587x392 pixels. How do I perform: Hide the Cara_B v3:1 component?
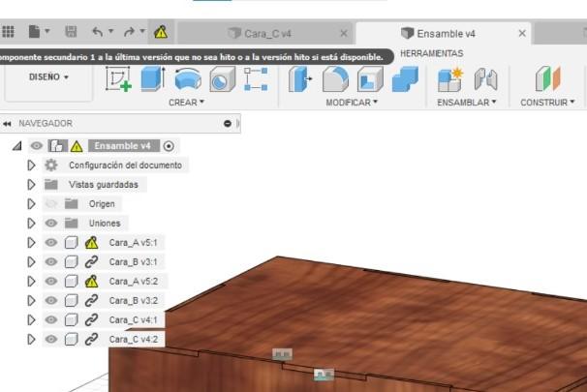pos(51,262)
